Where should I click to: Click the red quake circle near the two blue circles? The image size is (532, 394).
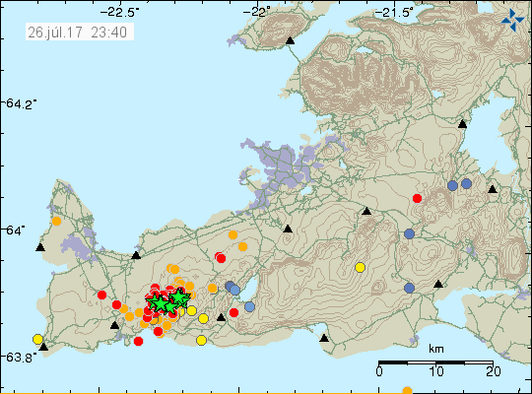coord(417,198)
